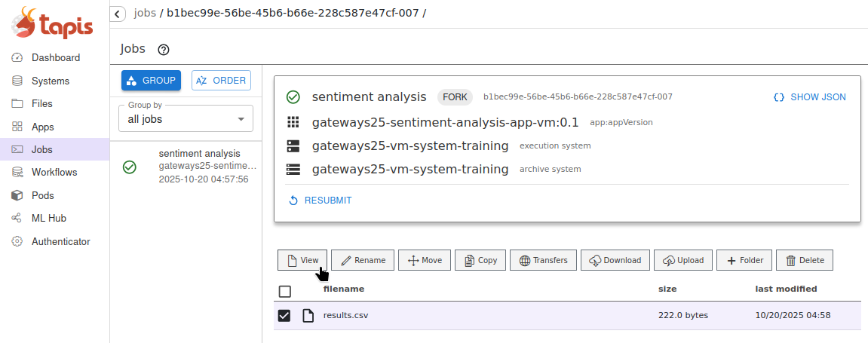Expand the Group by dropdown
The width and height of the screenshot is (868, 343).
(186, 119)
